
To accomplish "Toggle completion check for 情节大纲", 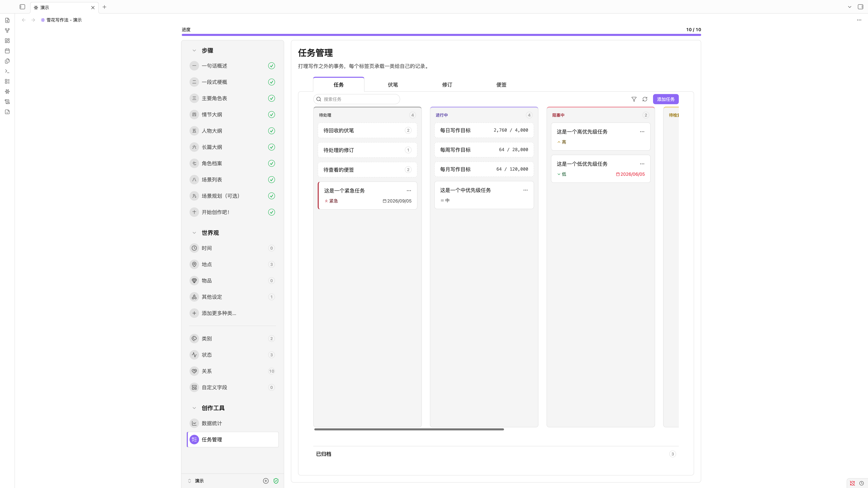I will click(x=271, y=115).
